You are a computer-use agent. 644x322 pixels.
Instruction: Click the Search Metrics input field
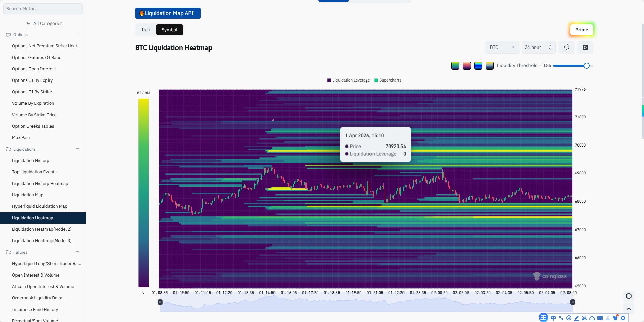click(43, 9)
